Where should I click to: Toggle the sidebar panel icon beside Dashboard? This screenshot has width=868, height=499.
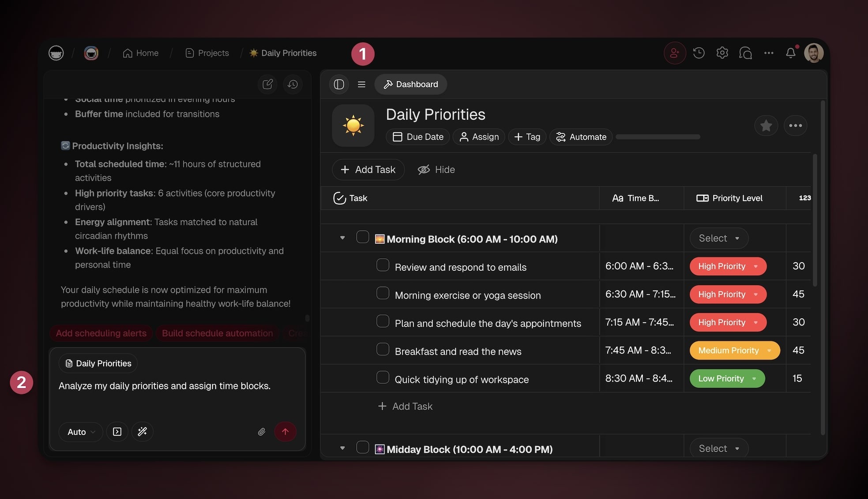(x=339, y=84)
